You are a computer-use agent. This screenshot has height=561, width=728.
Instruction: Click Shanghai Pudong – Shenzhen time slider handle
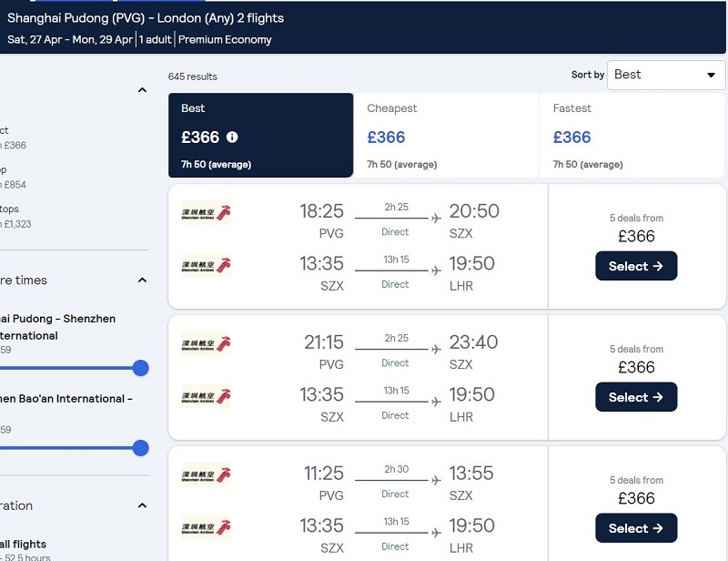pos(140,368)
